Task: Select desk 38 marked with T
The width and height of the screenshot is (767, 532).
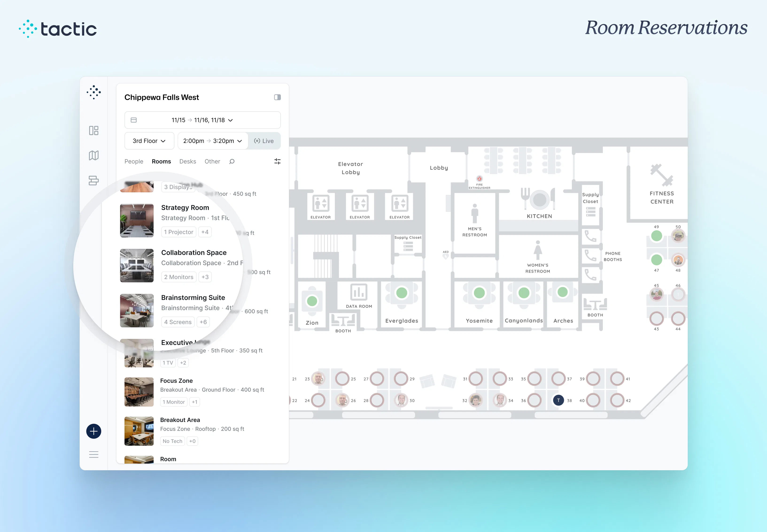Action: pos(558,400)
